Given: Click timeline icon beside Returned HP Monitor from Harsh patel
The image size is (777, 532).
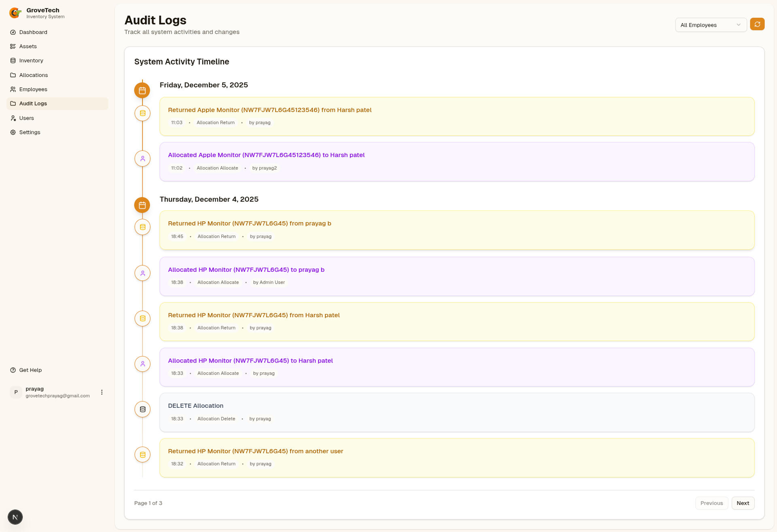Looking at the screenshot, I should tap(142, 319).
